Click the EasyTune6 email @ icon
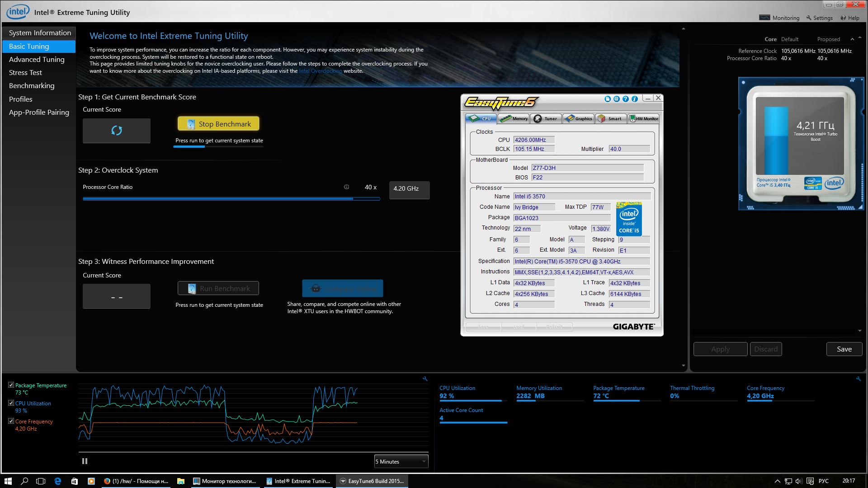Viewport: 868px width, 488px height. [617, 99]
